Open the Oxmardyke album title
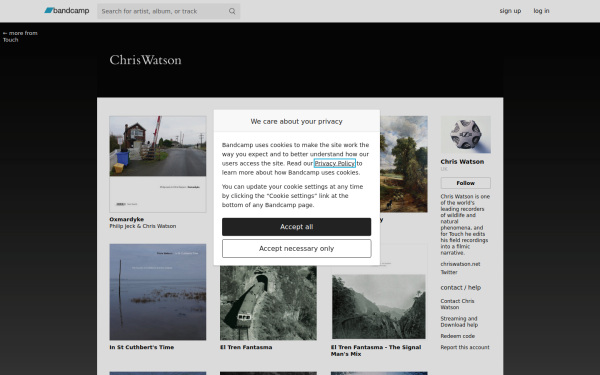The height and width of the screenshot is (375, 600). (127, 219)
